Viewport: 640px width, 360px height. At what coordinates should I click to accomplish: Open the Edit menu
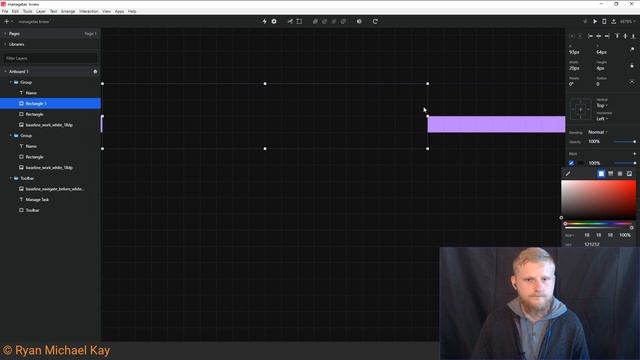click(x=15, y=11)
